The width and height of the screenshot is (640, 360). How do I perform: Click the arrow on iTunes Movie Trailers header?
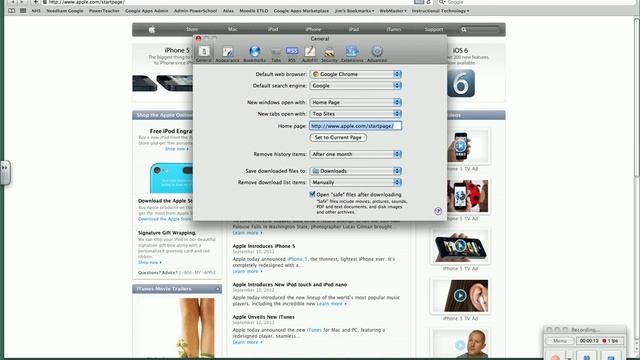(x=218, y=289)
